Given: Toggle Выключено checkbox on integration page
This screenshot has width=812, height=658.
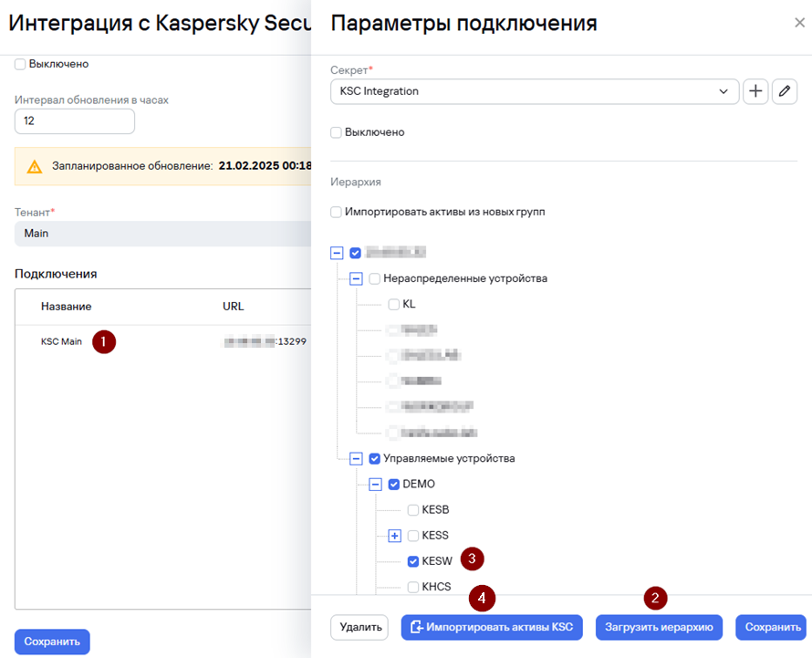Looking at the screenshot, I should [x=20, y=64].
